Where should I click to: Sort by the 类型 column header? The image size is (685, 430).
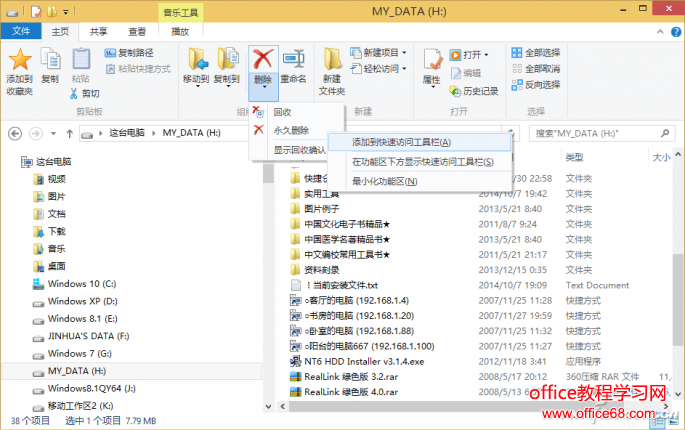[x=574, y=157]
